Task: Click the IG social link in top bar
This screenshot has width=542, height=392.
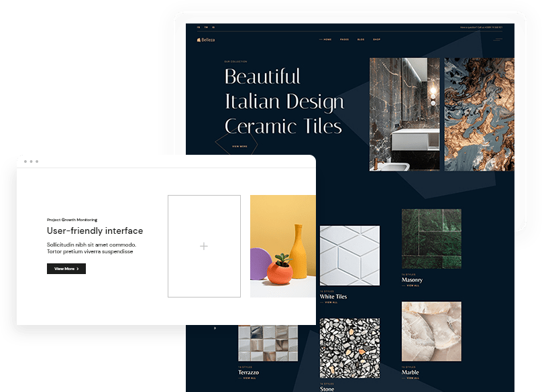Action: pyautogui.click(x=213, y=27)
